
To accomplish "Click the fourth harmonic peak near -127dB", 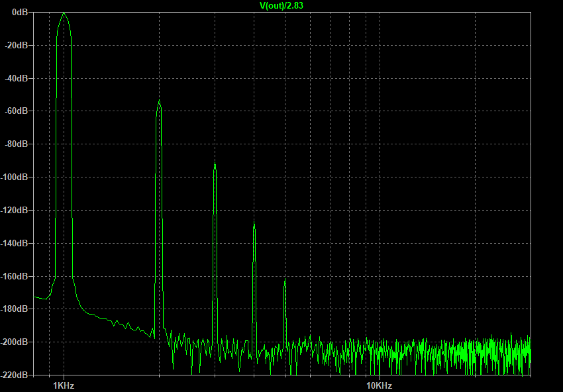I will (254, 223).
